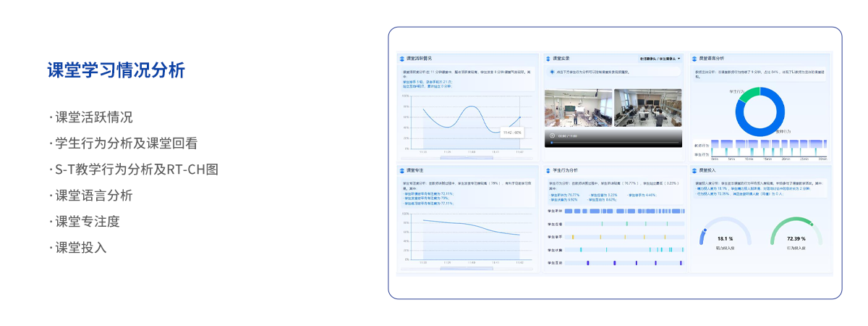This screenshot has width=868, height=326.
Task: Click the 课堂语言分析 panel header icon
Action: coord(695,59)
